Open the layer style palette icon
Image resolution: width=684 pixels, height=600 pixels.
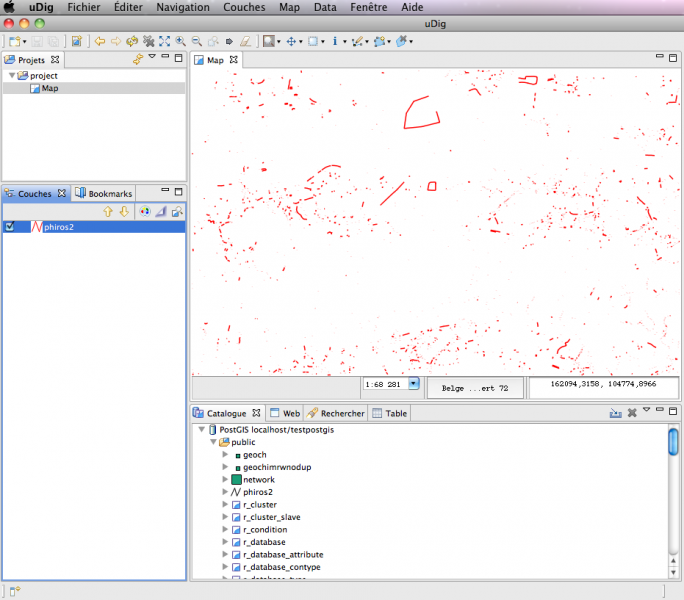pos(144,211)
